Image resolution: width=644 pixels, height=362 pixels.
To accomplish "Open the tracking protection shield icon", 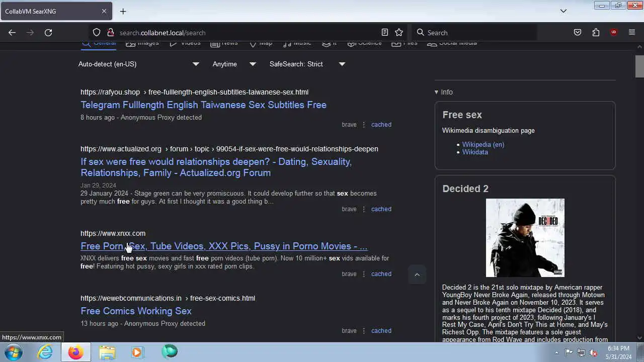I will [x=97, y=33].
